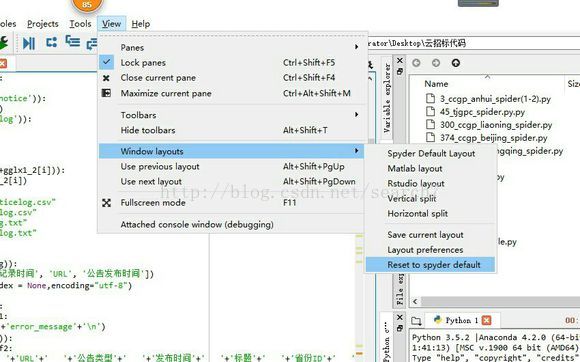Choose Horizontal split layout
The height and width of the screenshot is (362, 580).
point(431,214)
